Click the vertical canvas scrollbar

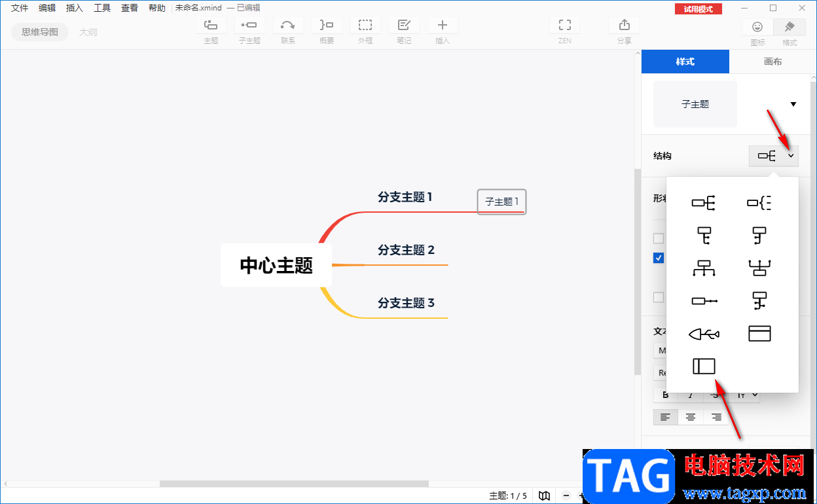[x=638, y=272]
